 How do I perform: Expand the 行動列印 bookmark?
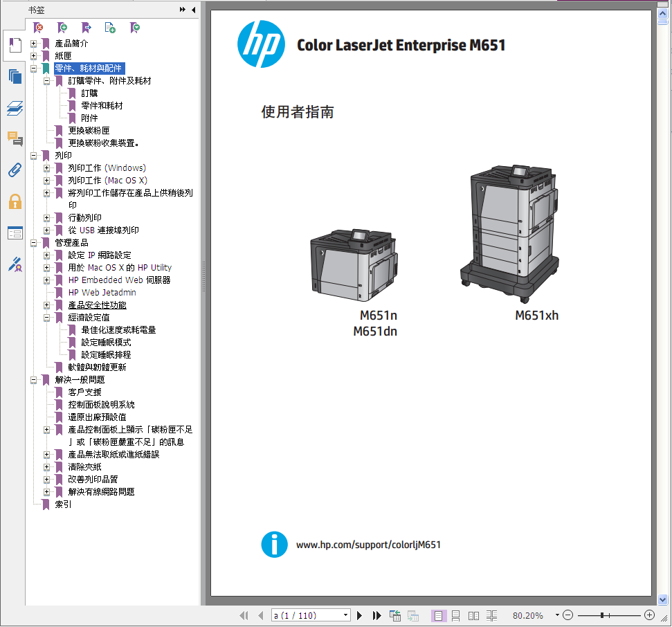pyautogui.click(x=46, y=218)
